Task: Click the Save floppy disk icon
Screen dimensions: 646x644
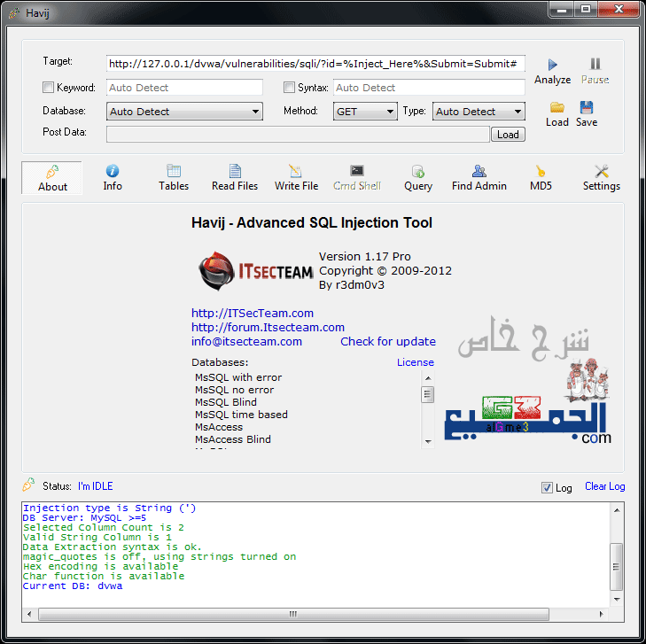Action: click(x=587, y=107)
